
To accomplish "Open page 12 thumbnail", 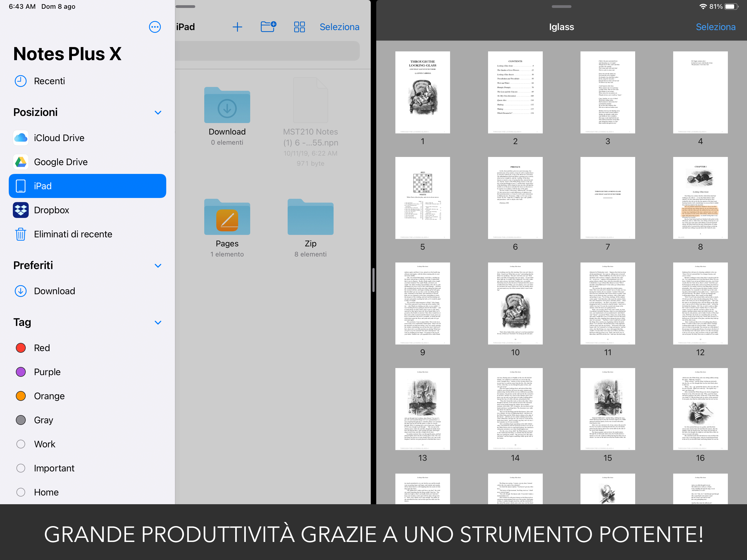I will click(700, 303).
